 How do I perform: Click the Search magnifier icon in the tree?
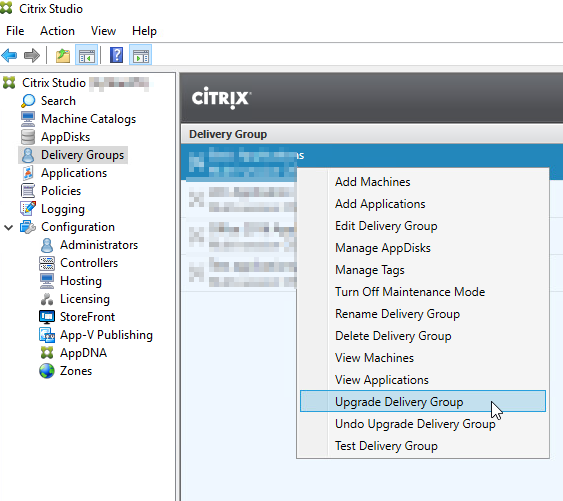pos(28,101)
